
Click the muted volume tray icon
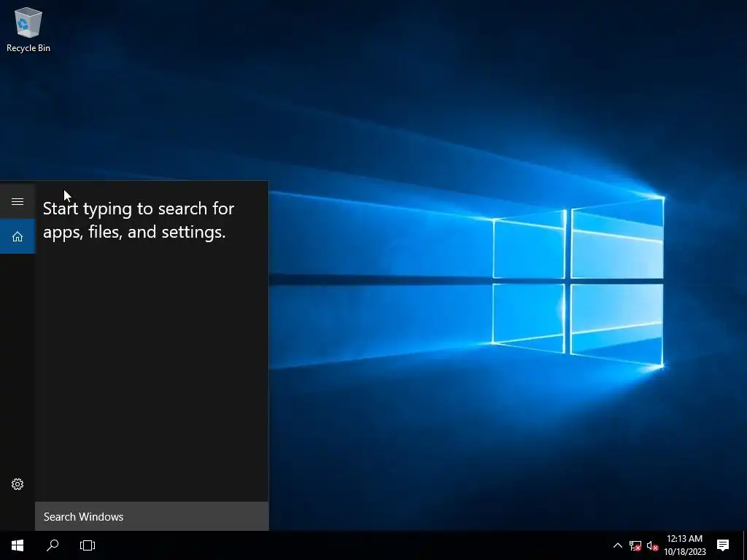pos(653,545)
